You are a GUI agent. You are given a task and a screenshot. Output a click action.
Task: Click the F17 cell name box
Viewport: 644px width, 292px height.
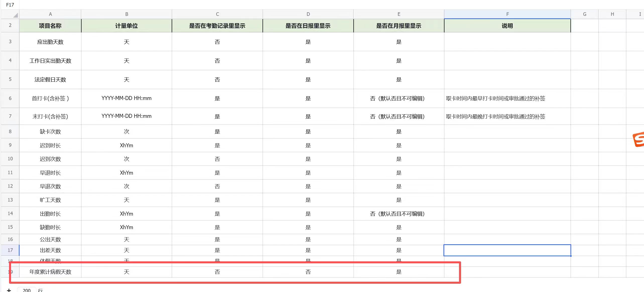[x=10, y=5]
